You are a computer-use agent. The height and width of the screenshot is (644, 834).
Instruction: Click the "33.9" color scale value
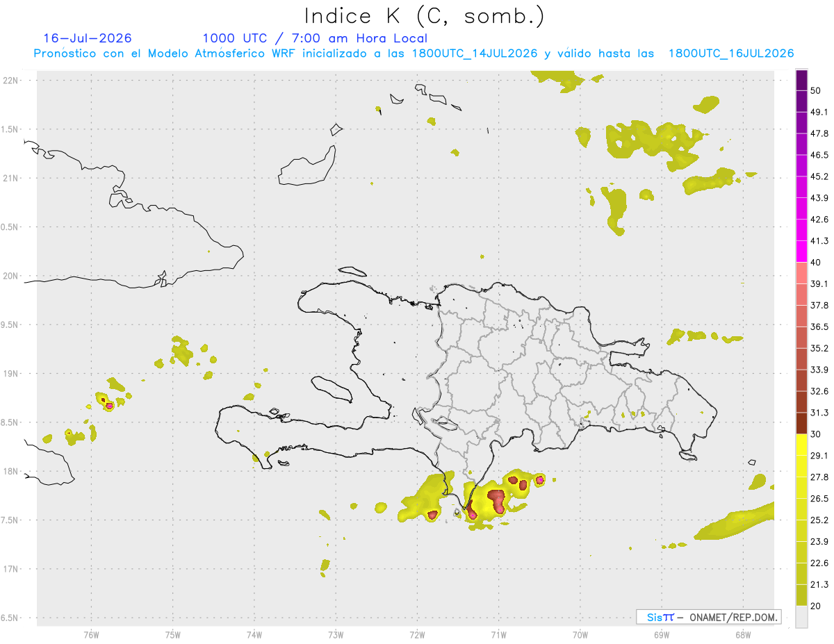pyautogui.click(x=819, y=370)
